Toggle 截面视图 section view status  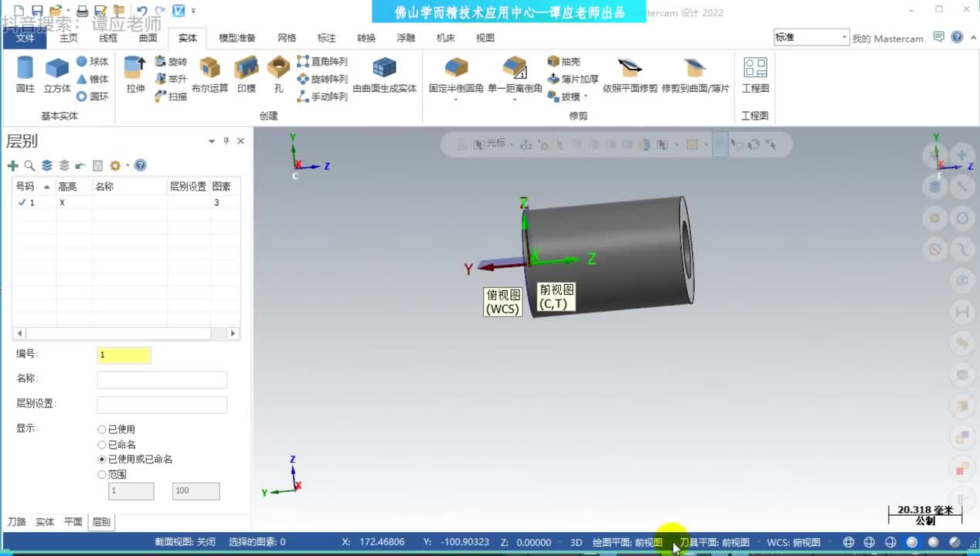pyautogui.click(x=185, y=542)
